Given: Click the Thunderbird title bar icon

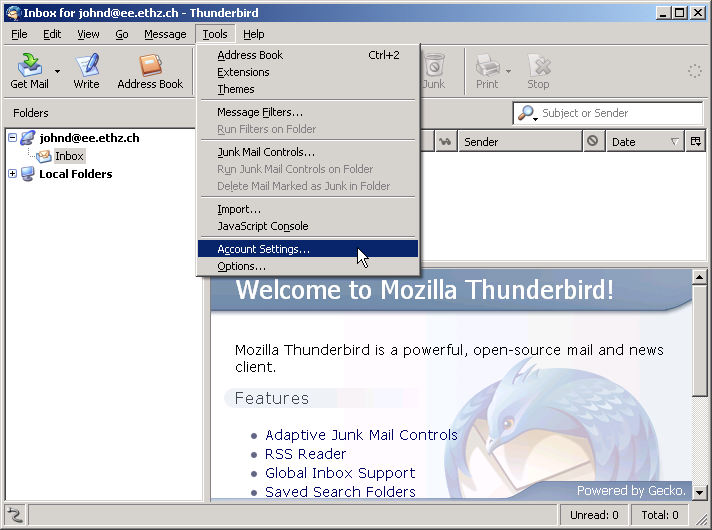Looking at the screenshot, I should pos(14,13).
